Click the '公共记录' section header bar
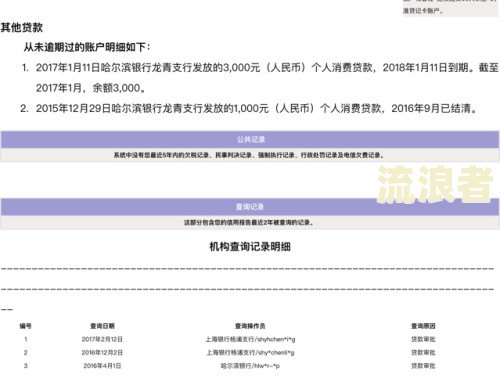Screen dimensions: 500x378 250,139
